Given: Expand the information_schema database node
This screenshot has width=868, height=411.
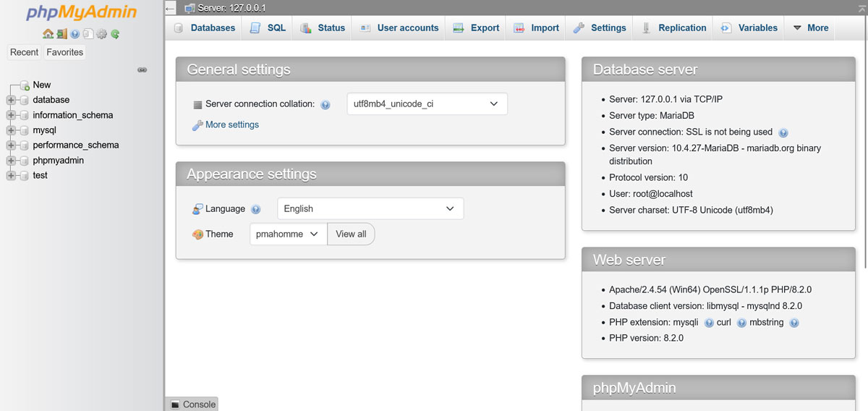Looking at the screenshot, I should [11, 115].
